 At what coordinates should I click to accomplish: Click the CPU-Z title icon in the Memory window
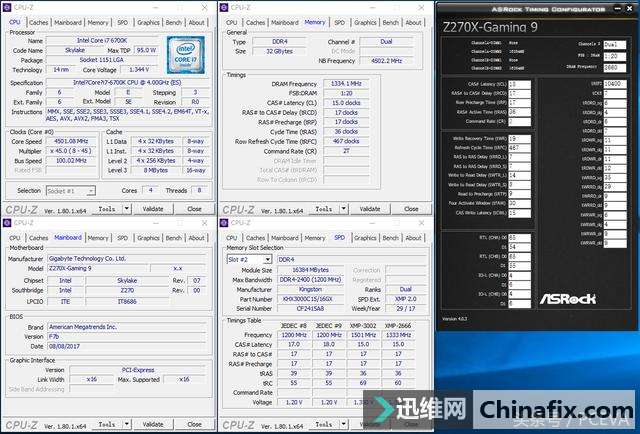pyautogui.click(x=224, y=8)
